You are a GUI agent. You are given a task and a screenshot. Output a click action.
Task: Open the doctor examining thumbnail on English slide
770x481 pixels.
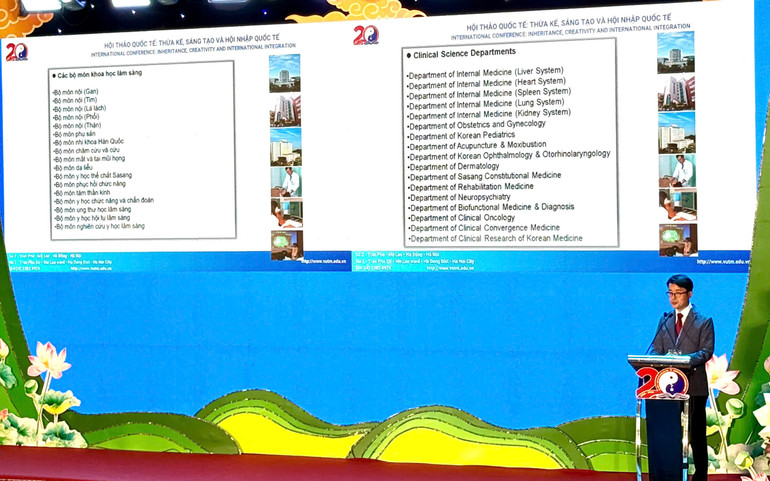tap(676, 170)
